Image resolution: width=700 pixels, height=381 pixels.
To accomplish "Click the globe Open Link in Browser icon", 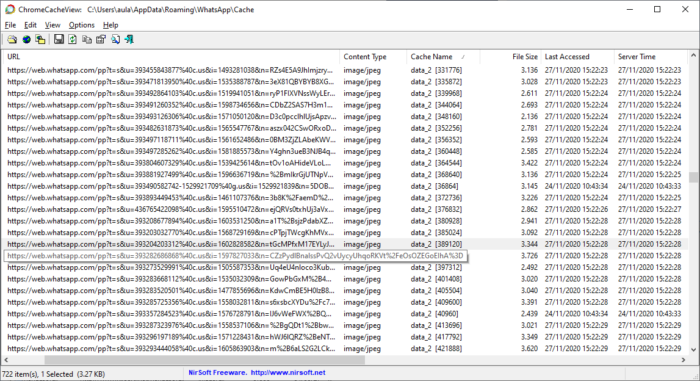I will pyautogui.click(x=27, y=40).
